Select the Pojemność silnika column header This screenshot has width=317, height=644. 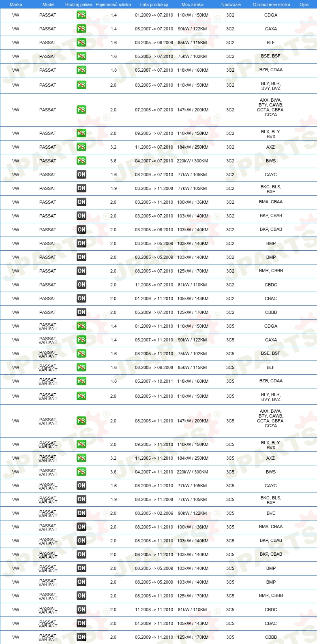113,4
